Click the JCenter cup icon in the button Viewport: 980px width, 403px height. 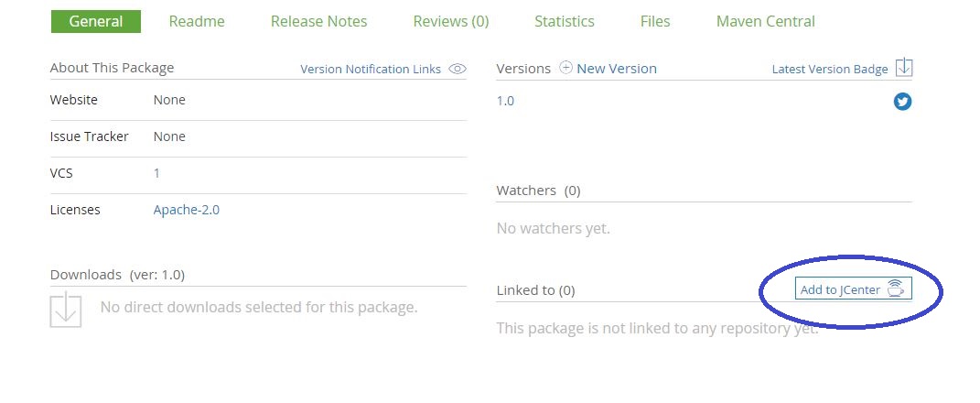coord(895,289)
